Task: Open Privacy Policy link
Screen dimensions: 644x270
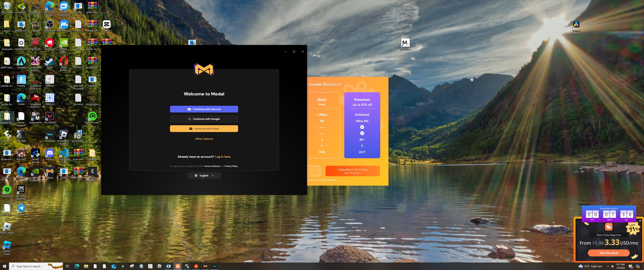Action: (x=231, y=166)
